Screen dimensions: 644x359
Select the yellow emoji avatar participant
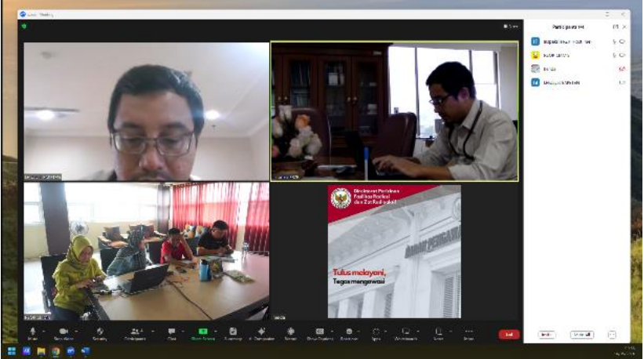pyautogui.click(x=535, y=56)
